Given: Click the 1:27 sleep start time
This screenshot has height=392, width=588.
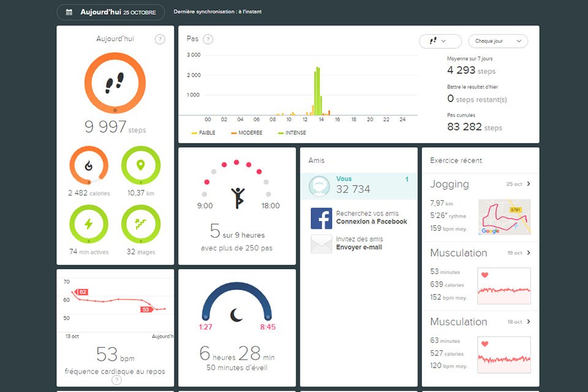Looking at the screenshot, I should [x=206, y=326].
